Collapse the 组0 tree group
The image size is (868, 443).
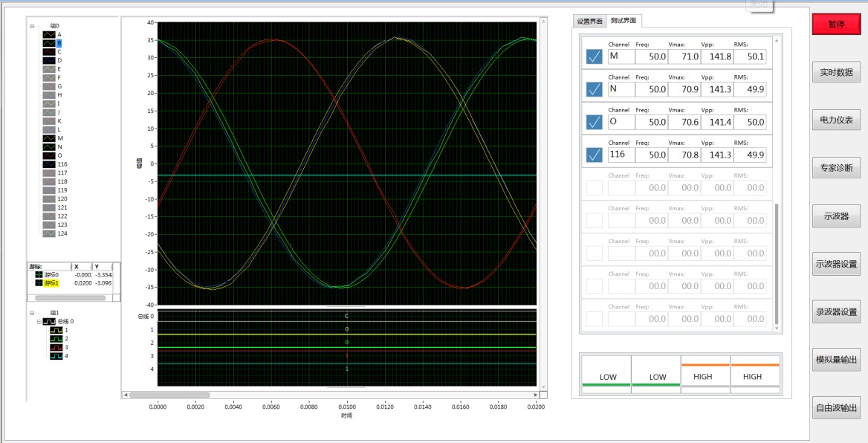coord(32,26)
